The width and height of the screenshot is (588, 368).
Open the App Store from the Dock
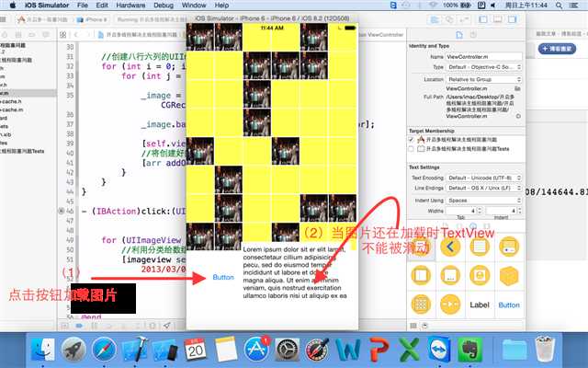[256, 350]
